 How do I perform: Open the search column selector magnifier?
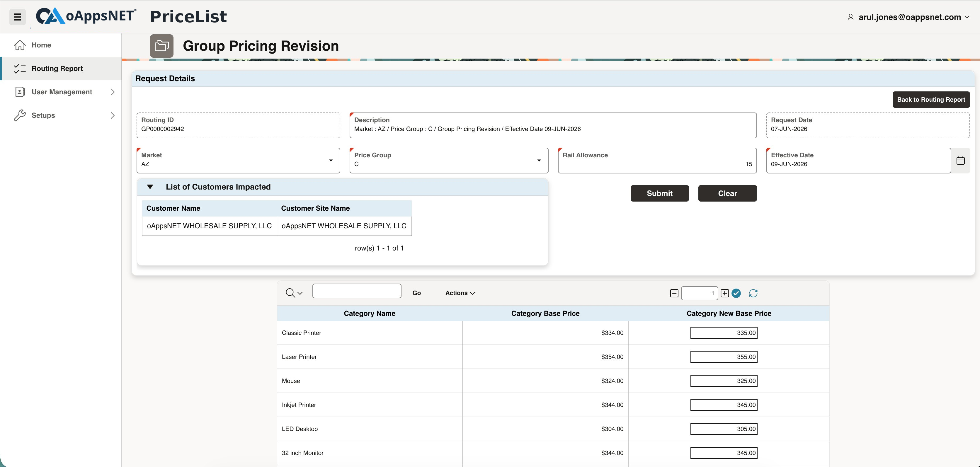pos(294,293)
